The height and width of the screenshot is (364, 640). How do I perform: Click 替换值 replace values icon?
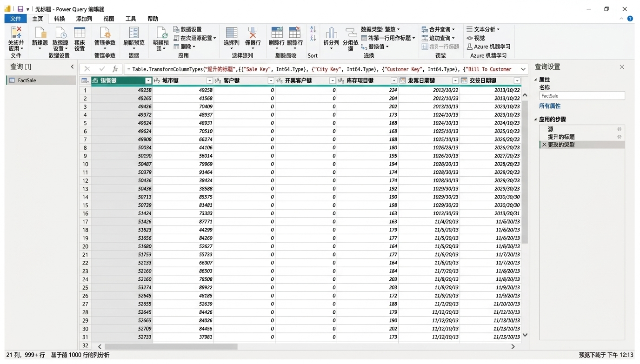point(364,46)
